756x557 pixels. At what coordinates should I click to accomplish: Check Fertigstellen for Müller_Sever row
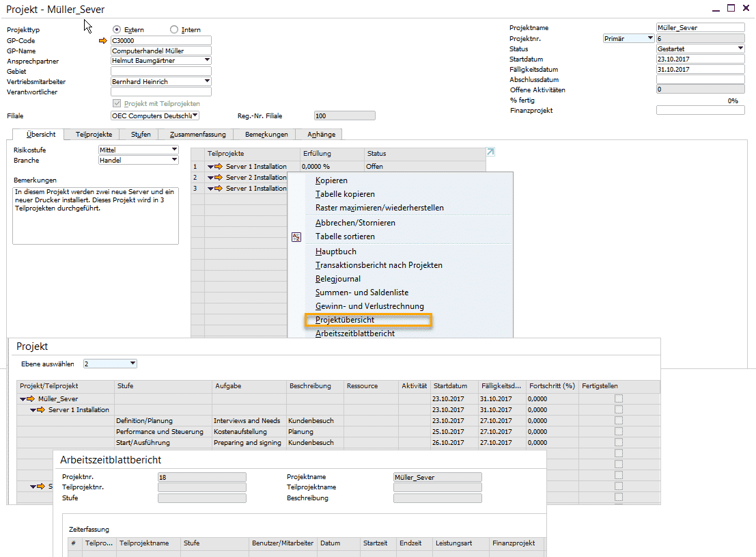click(619, 398)
